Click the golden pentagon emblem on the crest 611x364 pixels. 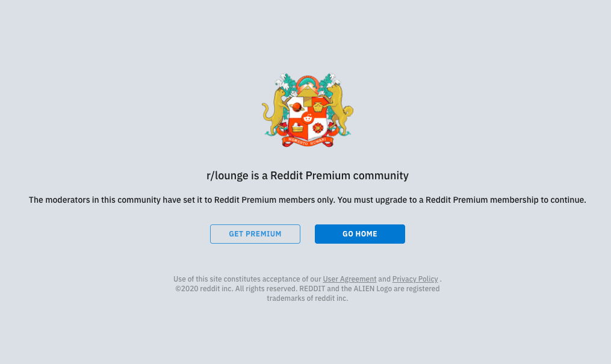(318, 106)
